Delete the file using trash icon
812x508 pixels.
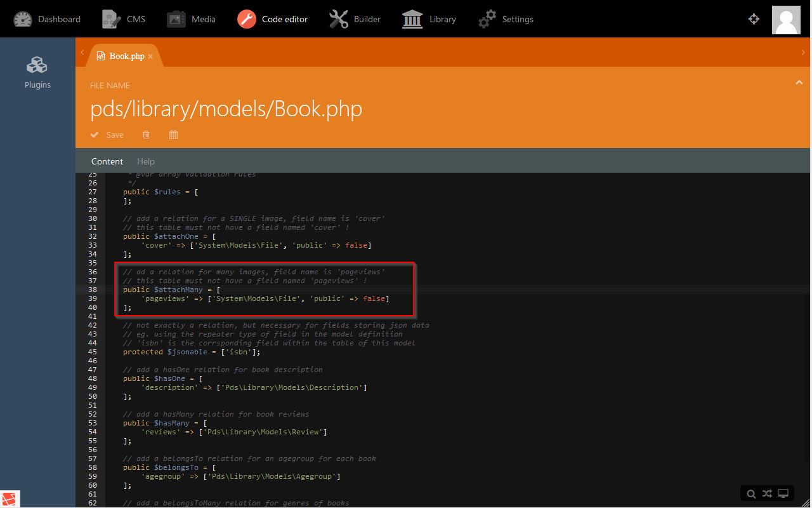point(147,135)
